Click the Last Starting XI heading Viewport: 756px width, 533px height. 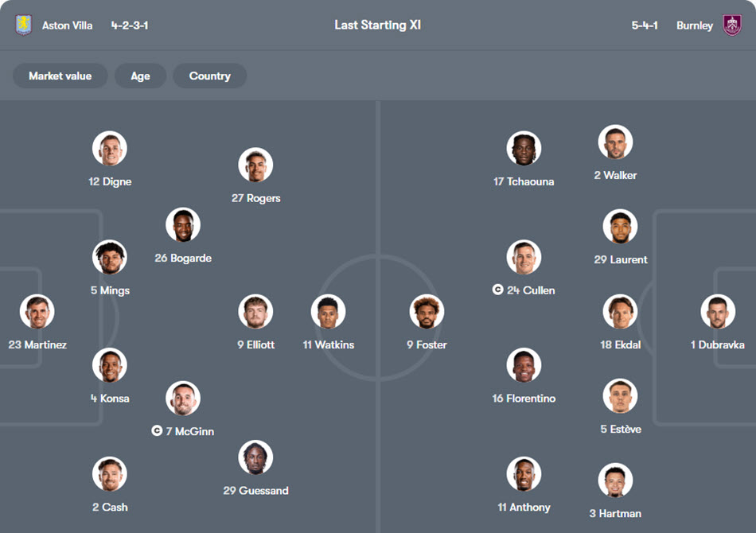click(x=378, y=25)
